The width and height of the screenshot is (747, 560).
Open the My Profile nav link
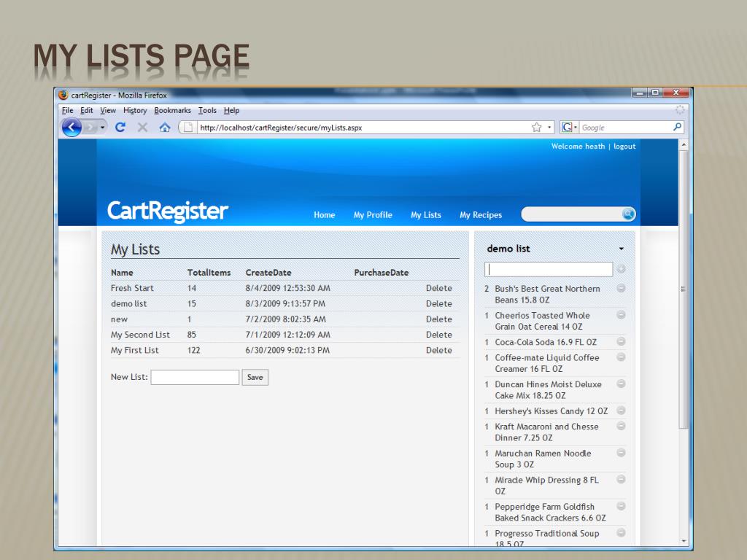pyautogui.click(x=373, y=215)
